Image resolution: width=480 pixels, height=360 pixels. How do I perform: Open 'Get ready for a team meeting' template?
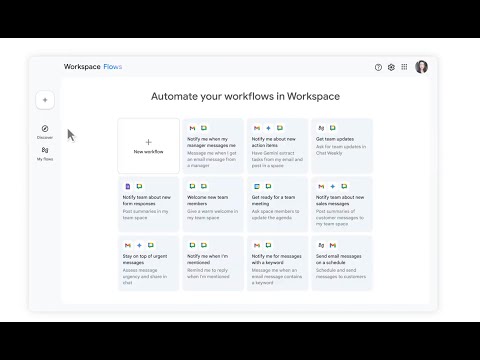click(277, 204)
